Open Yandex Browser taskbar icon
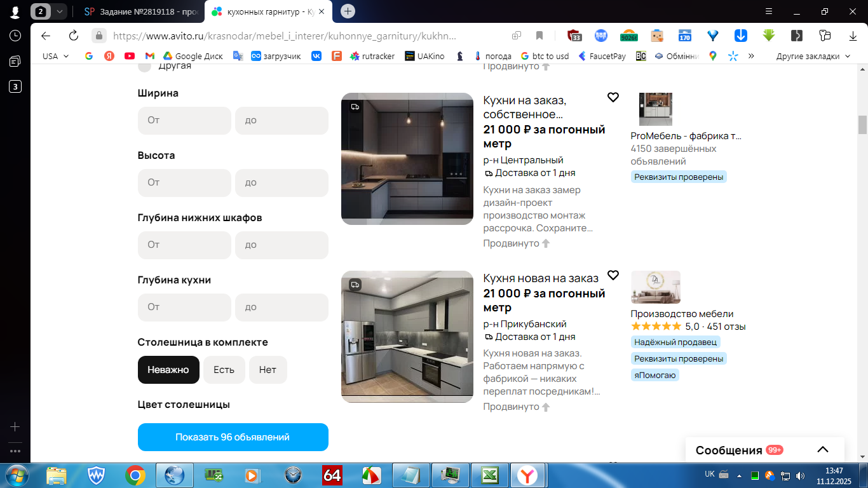The width and height of the screenshot is (868, 488). (527, 475)
